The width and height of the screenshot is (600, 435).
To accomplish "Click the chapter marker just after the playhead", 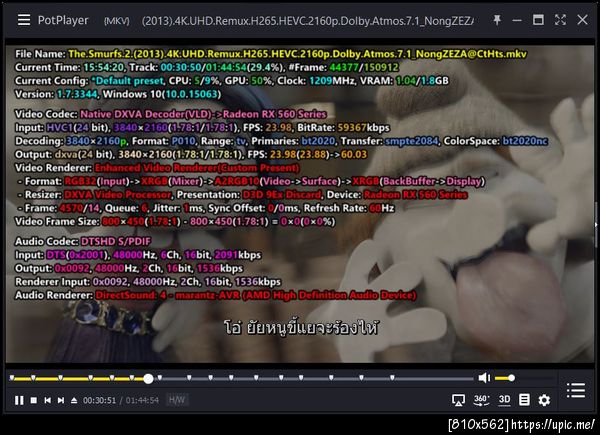I will click(160, 378).
